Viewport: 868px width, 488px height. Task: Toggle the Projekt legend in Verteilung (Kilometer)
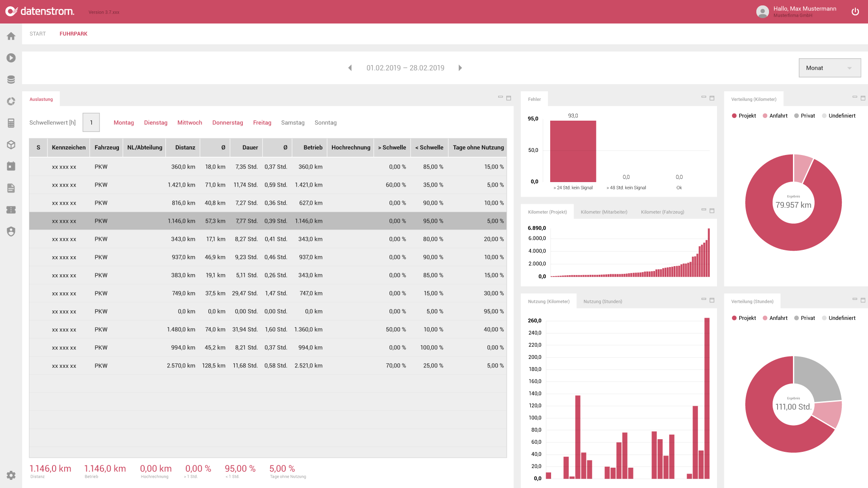[744, 116]
